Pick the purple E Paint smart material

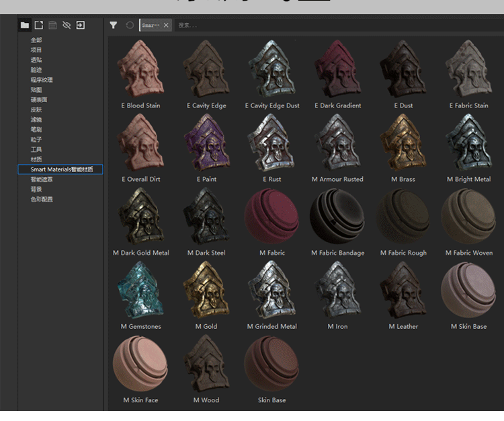coord(206,143)
